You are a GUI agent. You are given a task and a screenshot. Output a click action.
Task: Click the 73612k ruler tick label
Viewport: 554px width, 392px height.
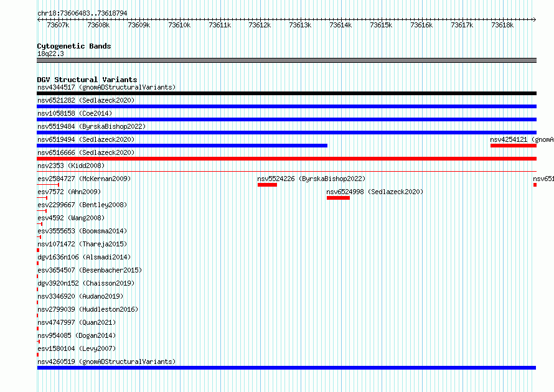click(x=260, y=25)
